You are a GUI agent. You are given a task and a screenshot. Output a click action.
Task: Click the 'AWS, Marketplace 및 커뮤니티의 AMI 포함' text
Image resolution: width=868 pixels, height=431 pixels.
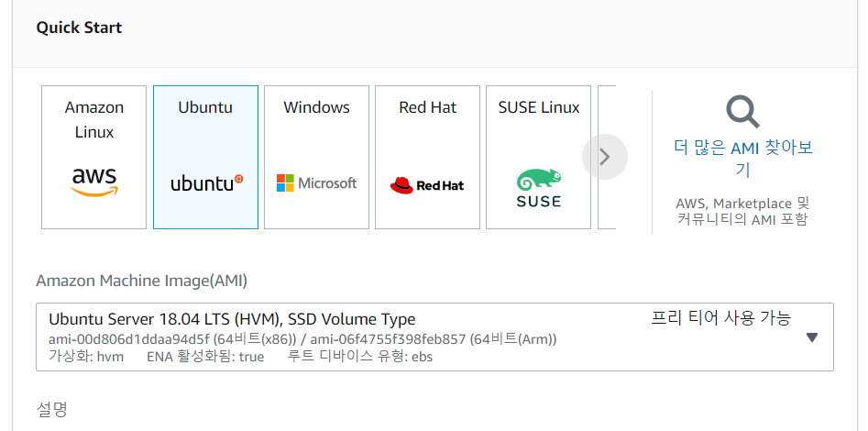[x=743, y=211]
